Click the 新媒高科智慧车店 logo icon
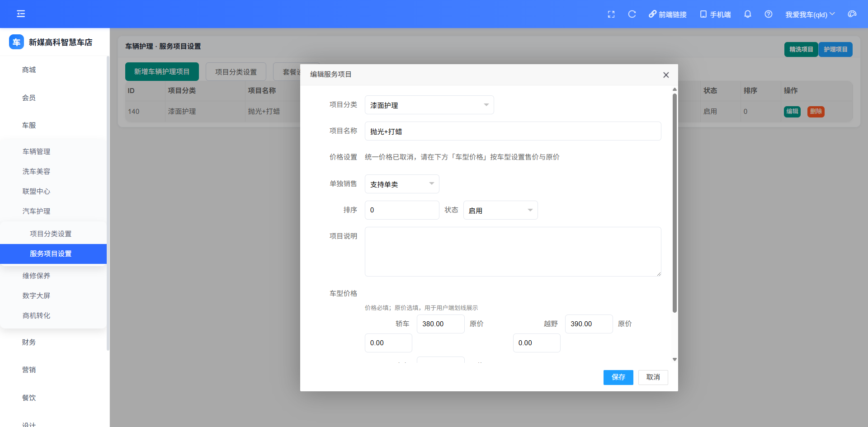 tap(17, 42)
